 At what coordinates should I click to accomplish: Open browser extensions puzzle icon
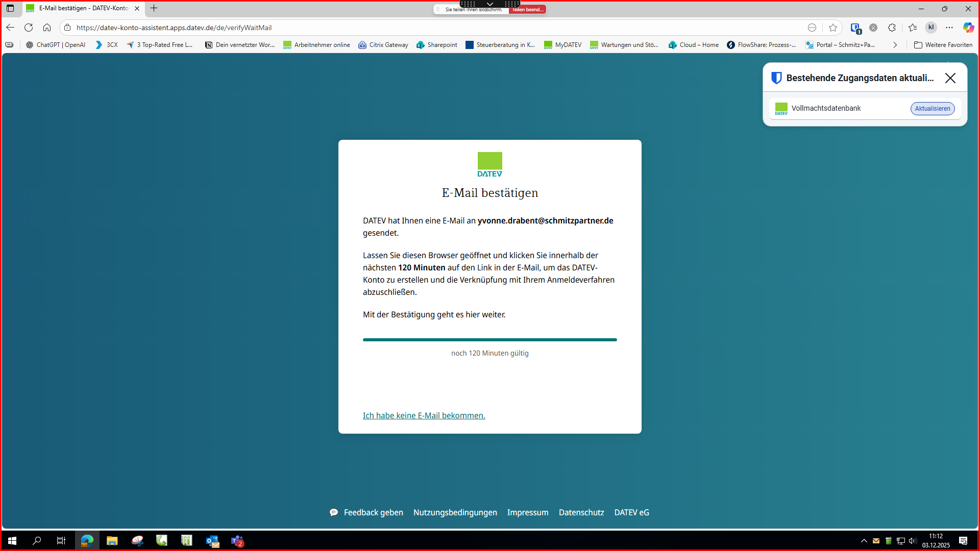[x=892, y=28]
